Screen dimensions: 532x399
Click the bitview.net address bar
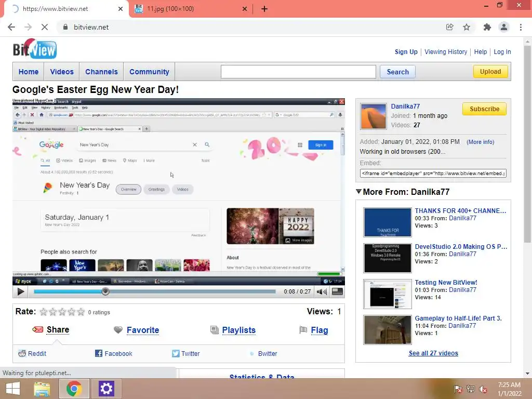(251, 27)
